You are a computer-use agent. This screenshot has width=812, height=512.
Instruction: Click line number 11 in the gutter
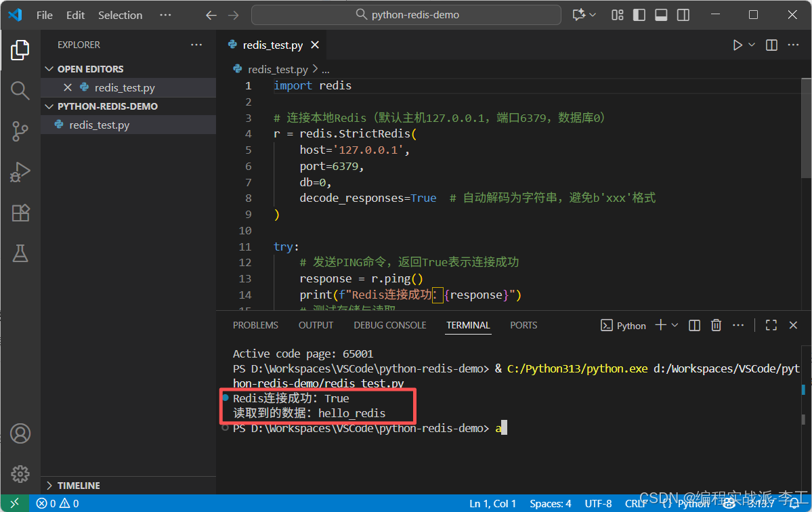(245, 247)
